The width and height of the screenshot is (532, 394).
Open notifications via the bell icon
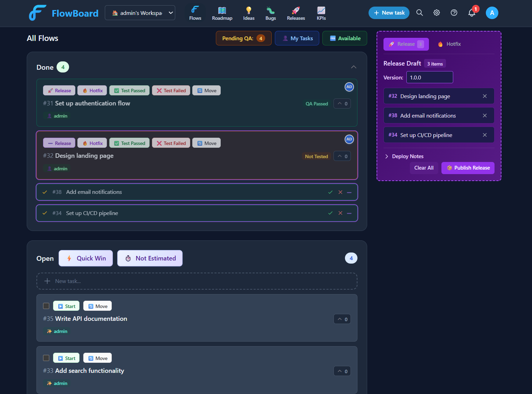[x=471, y=12]
